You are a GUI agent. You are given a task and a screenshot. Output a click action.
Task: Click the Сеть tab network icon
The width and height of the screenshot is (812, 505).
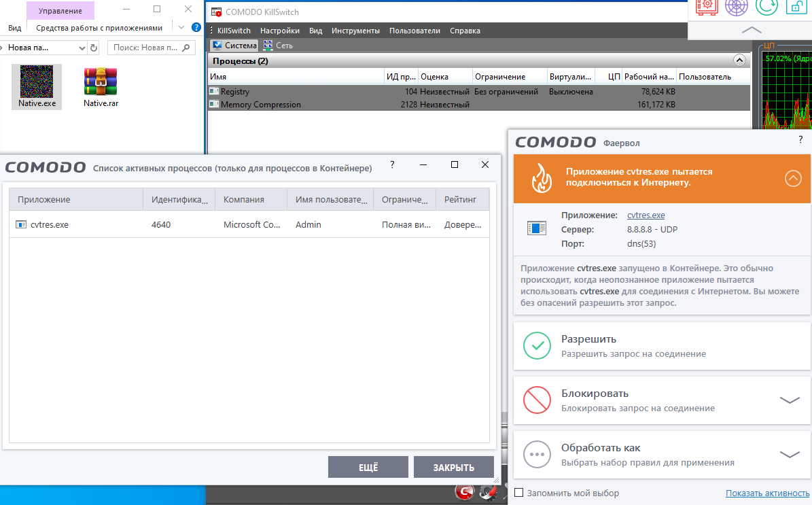pos(268,45)
